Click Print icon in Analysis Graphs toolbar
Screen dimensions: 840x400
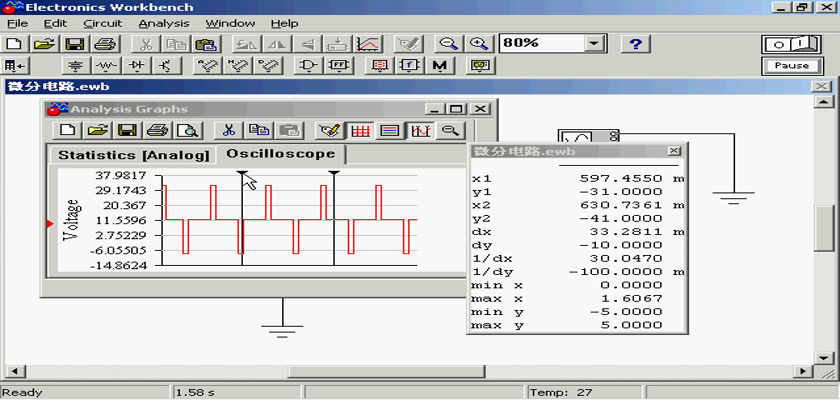[x=156, y=130]
